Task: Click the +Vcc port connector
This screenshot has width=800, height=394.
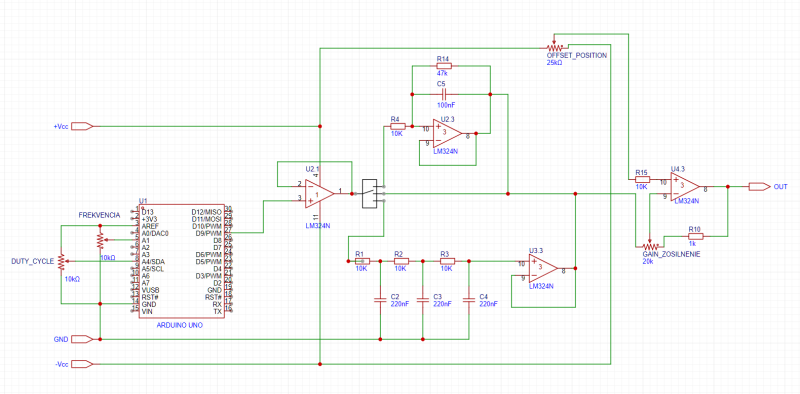Action: (x=83, y=126)
